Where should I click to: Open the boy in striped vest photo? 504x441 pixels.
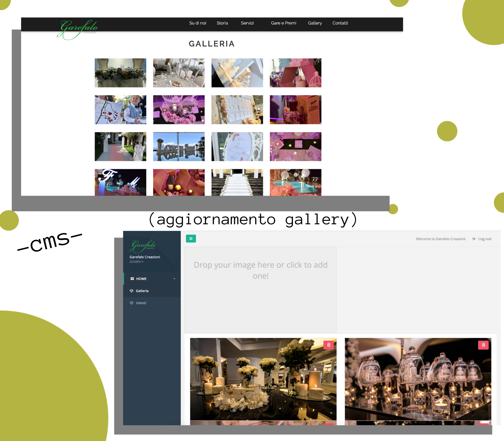pyautogui.click(x=120, y=110)
